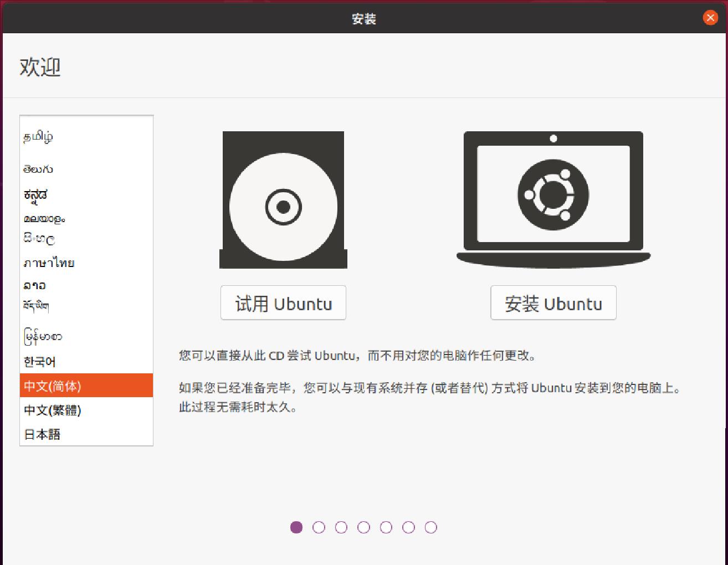Select 中文(繁體) in the language list
The image size is (728, 565).
tap(86, 410)
